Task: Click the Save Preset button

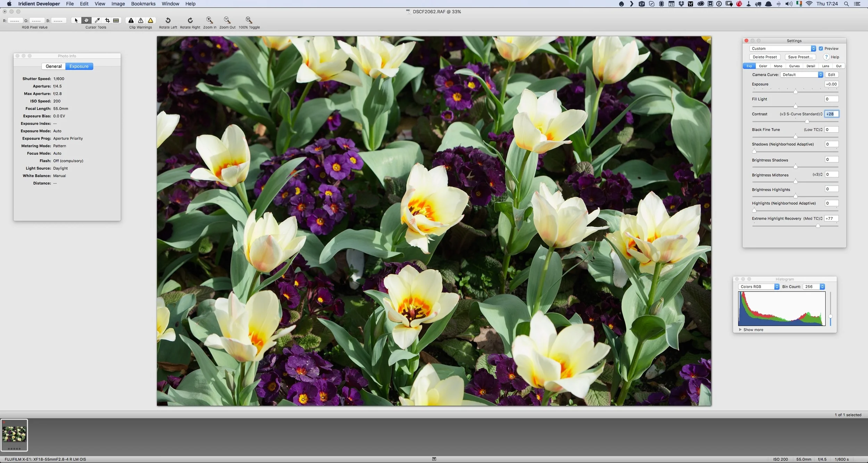Action: (x=801, y=57)
